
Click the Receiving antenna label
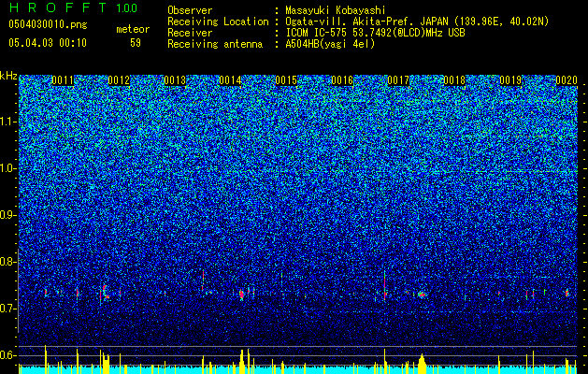[215, 44]
